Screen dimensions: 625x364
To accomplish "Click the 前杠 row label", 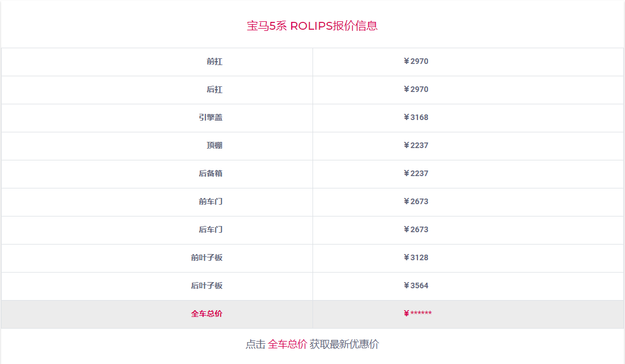I will 214,62.
